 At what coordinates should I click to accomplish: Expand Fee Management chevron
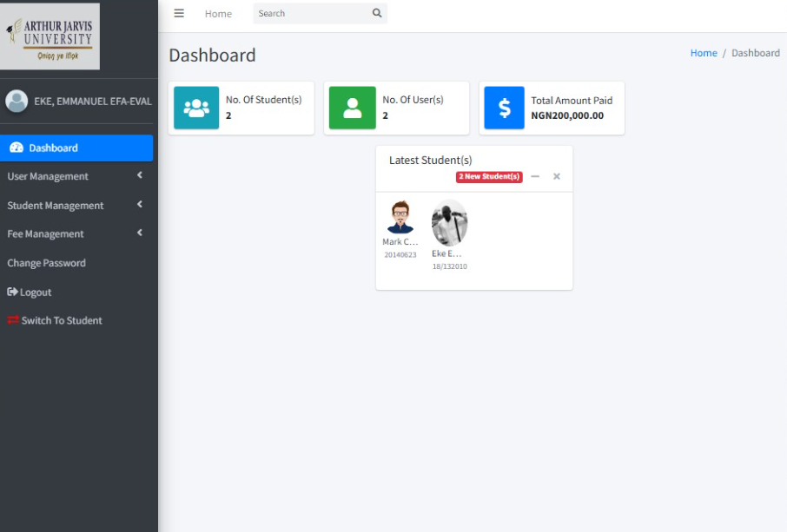140,233
